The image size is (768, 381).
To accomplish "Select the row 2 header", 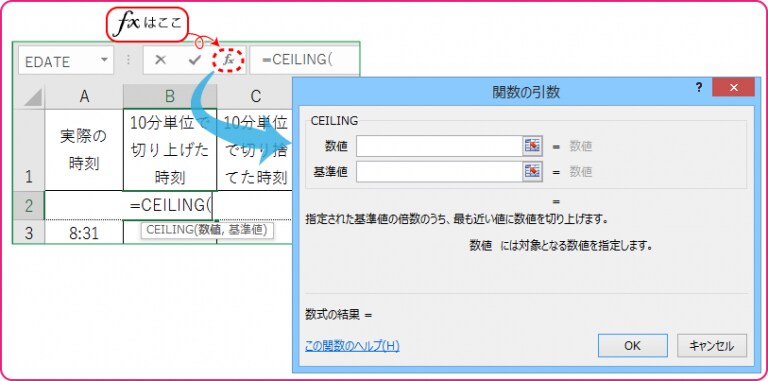I will click(x=28, y=206).
